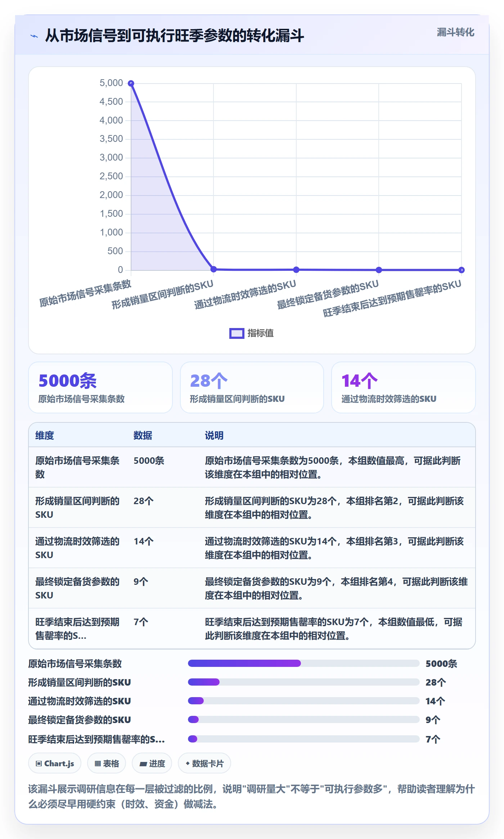Toggle the 指标值 legend swatch
Image resolution: width=504 pixels, height=839 pixels.
[x=237, y=333]
